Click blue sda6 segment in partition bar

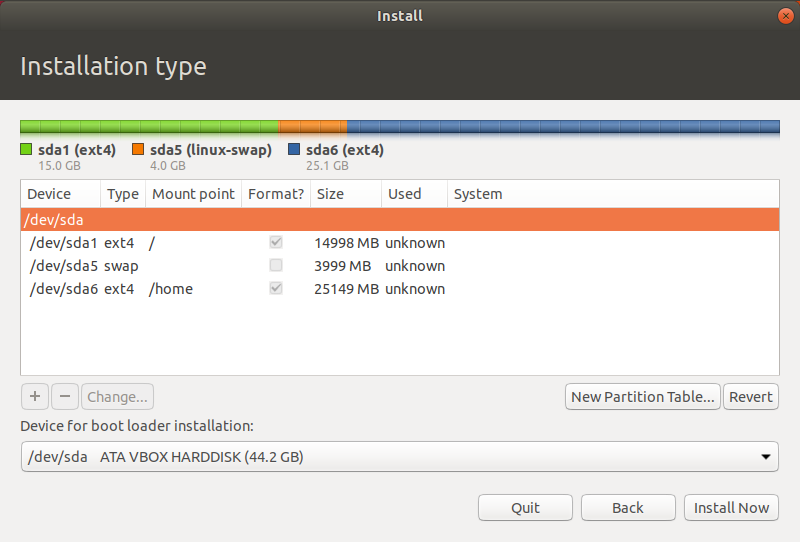click(x=563, y=127)
